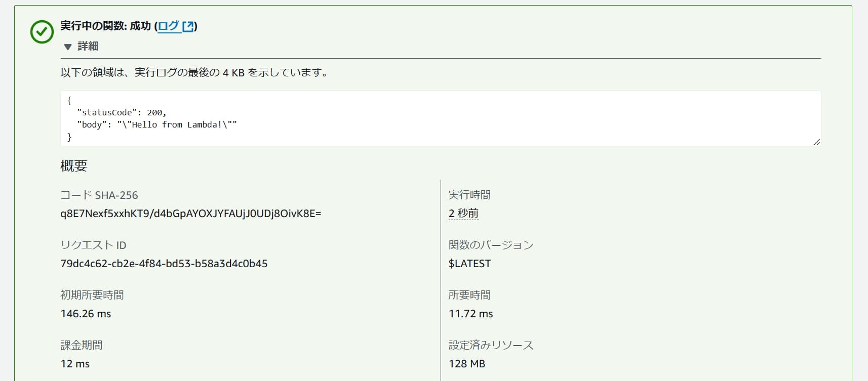Screen dimensions: 868x381
Task: Click the 所要時間 label
Action: click(469, 295)
